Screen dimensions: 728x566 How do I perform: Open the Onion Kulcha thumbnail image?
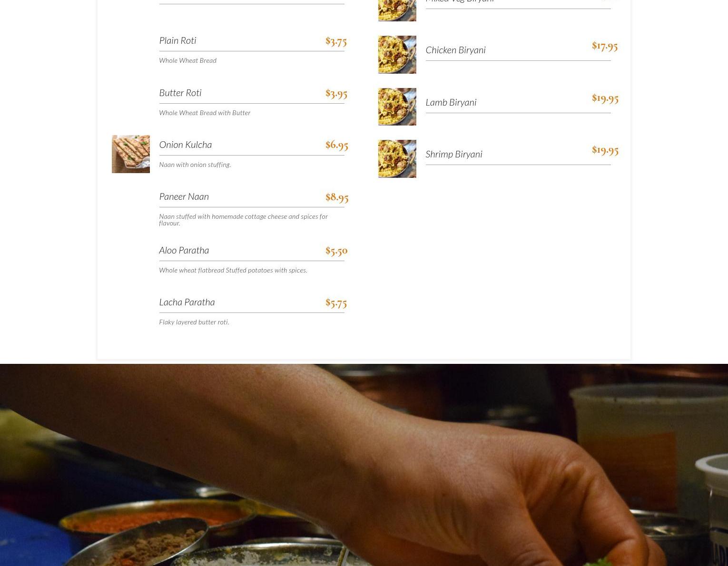[131, 154]
